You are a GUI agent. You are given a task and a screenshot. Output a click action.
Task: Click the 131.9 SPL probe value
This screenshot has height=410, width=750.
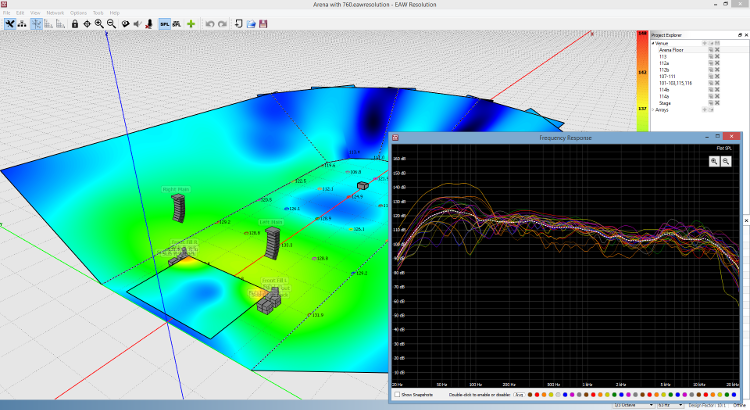tap(318, 315)
